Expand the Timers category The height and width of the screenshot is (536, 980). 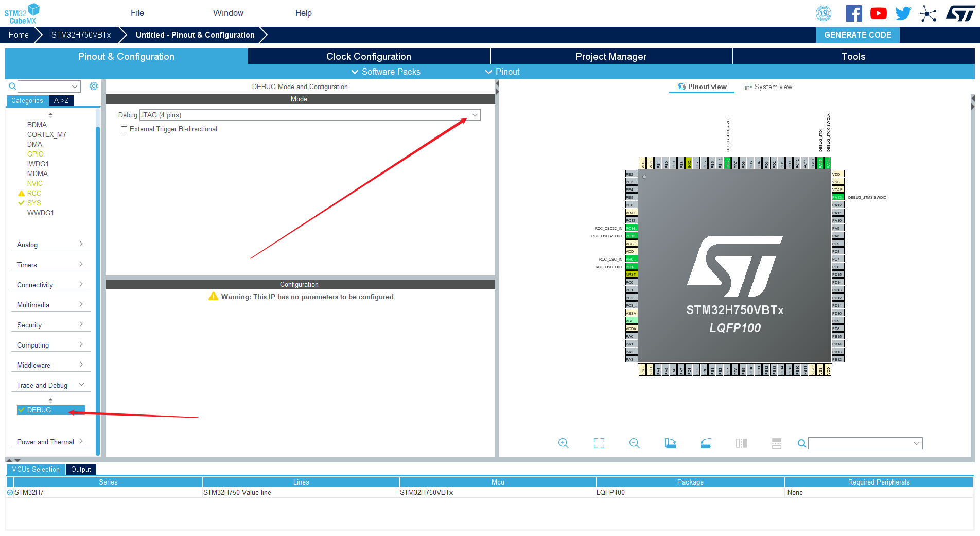point(50,265)
